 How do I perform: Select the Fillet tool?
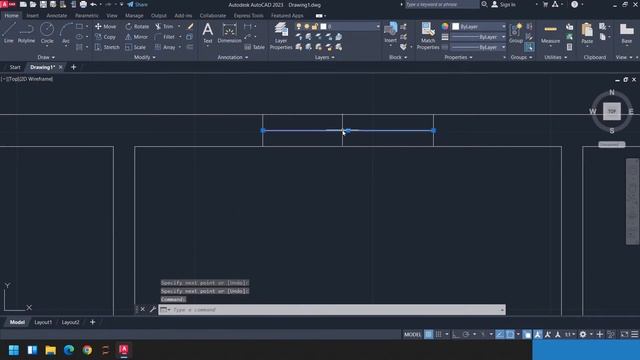[164, 37]
